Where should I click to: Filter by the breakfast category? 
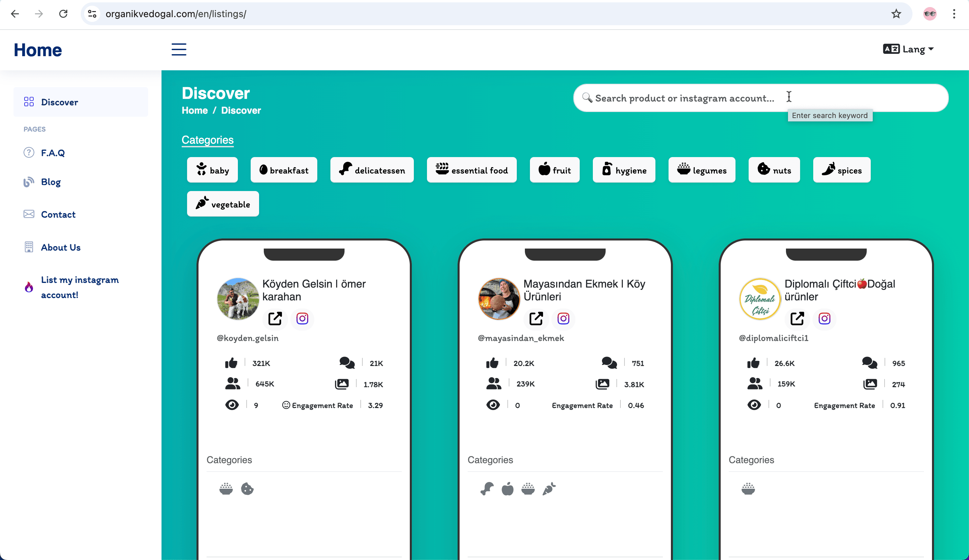point(284,170)
